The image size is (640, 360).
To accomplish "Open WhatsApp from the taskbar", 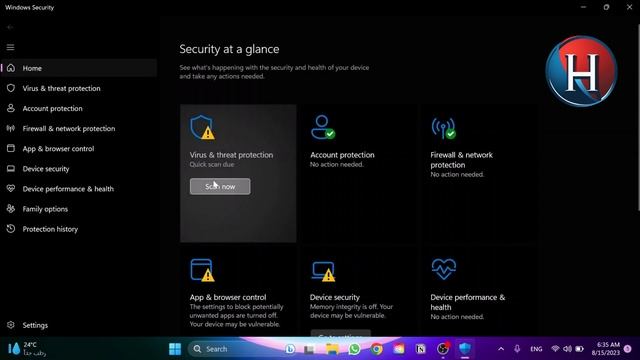I will [354, 349].
